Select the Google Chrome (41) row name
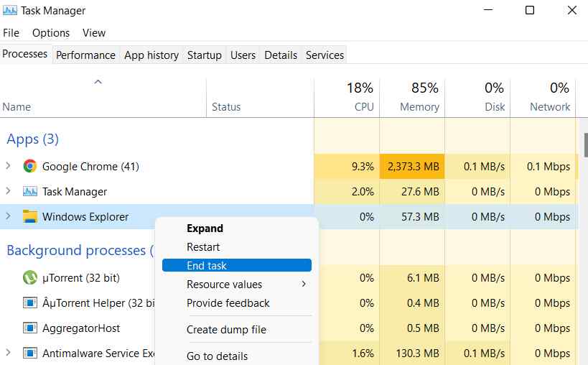Viewport: 588px width, 365px height. (x=90, y=166)
